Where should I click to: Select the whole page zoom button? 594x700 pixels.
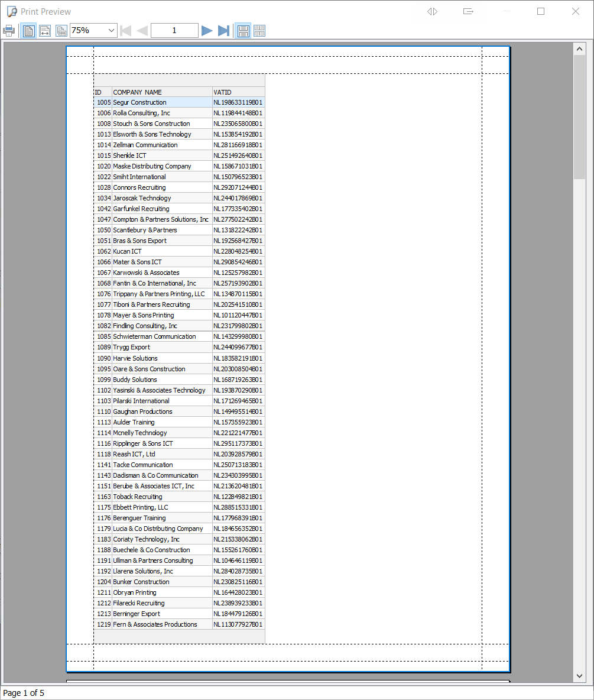tap(28, 31)
